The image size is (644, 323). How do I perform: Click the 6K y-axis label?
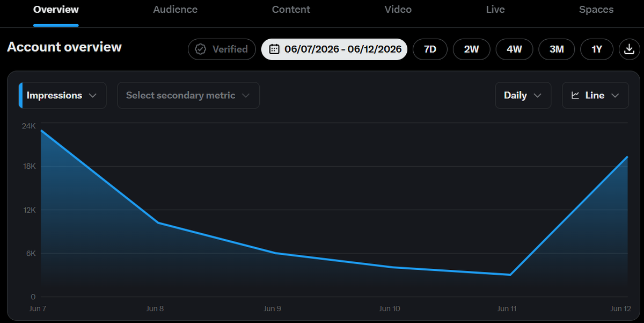31,254
